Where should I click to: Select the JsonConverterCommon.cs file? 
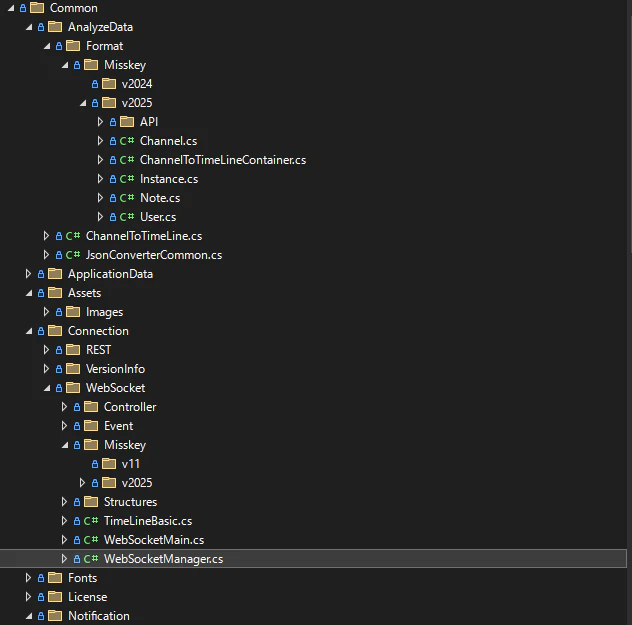pos(154,255)
